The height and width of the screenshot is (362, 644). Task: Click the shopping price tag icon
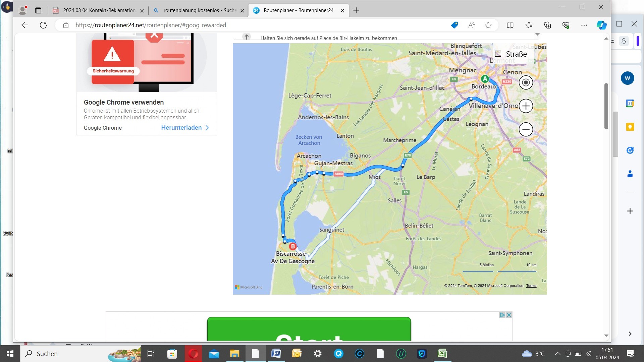454,25
